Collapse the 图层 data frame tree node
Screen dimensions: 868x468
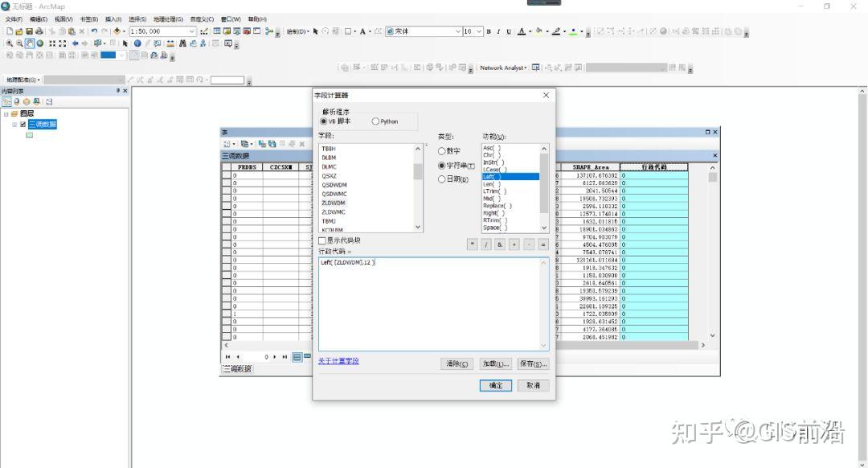[x=6, y=113]
